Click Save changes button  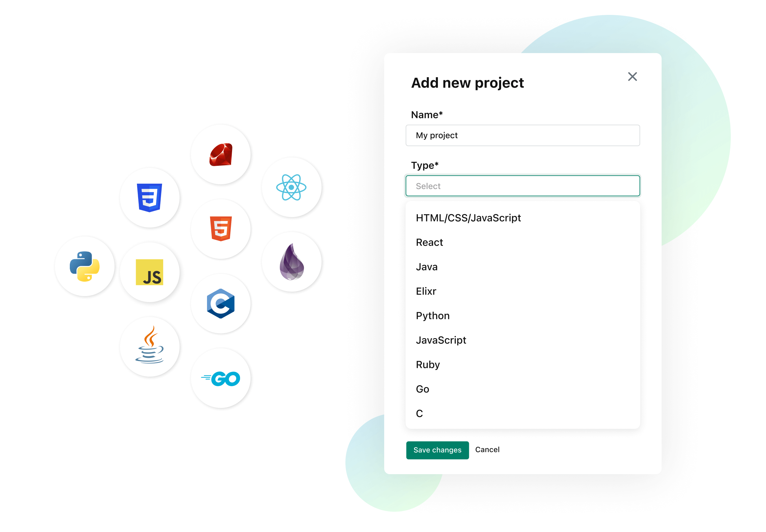click(437, 449)
